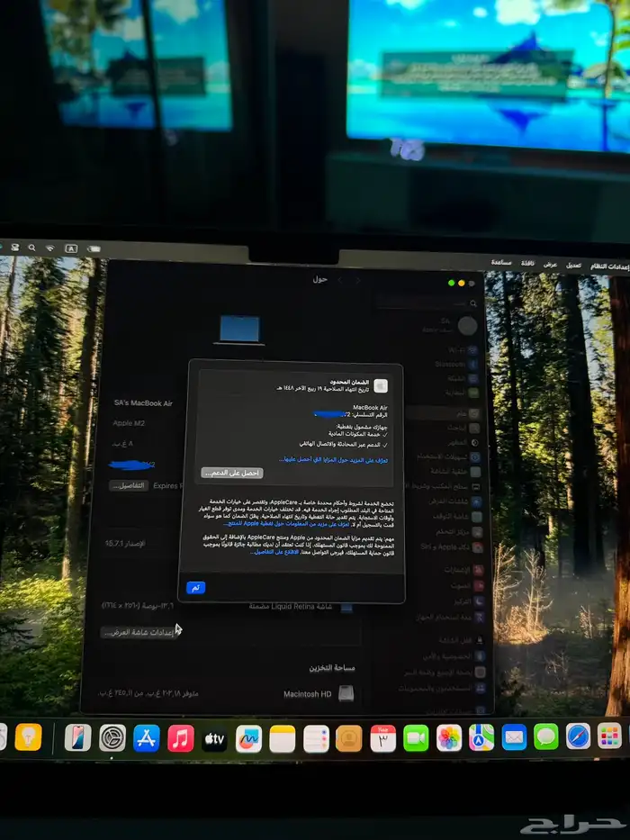Viewport: 630px width, 840px height.
Task: Click the Wi-Fi status icon in menu bar
Action: point(50,248)
